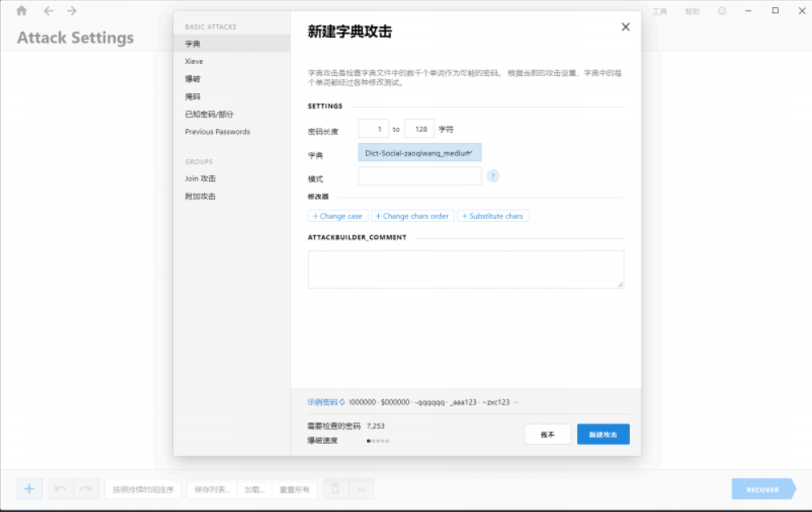Click into the 模式 input field

[419, 176]
